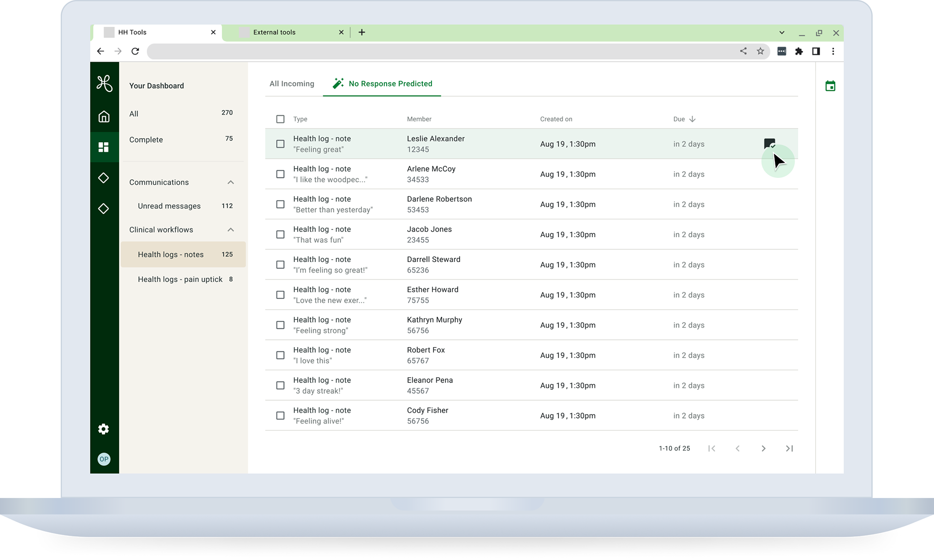Check the Darrell Steward row checkbox
Viewport: 934px width, 560px height.
(280, 264)
